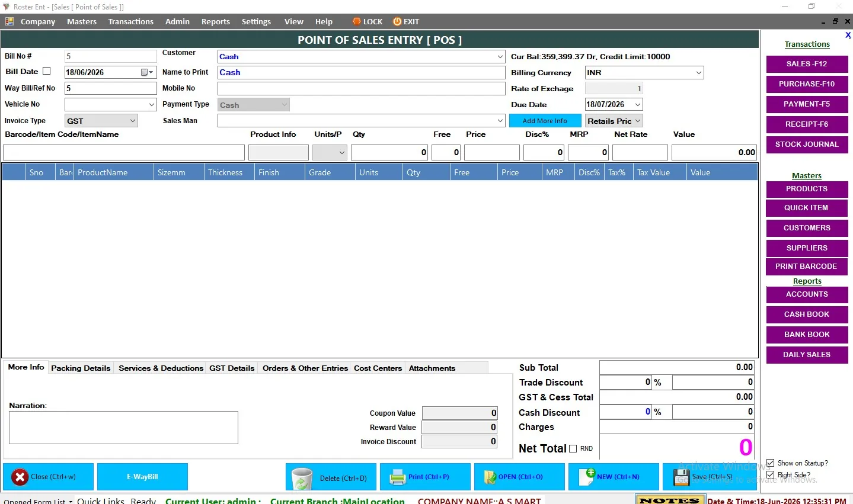Open the Reports menu
The image size is (853, 504).
pos(215,21)
